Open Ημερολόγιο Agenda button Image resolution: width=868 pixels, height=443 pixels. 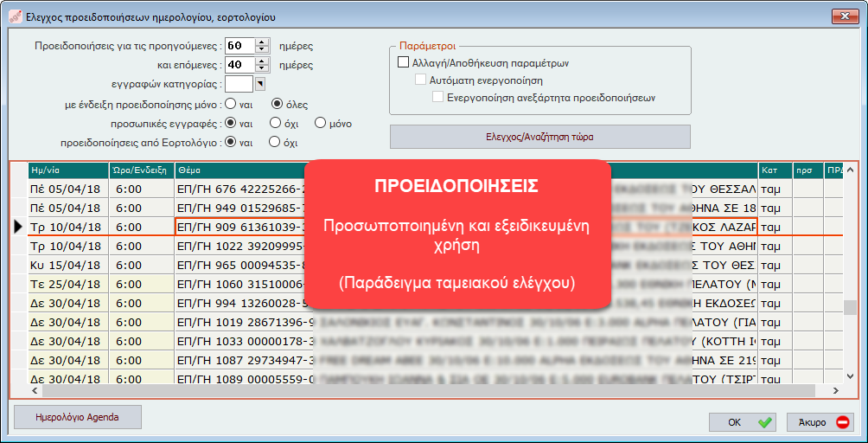(x=78, y=417)
